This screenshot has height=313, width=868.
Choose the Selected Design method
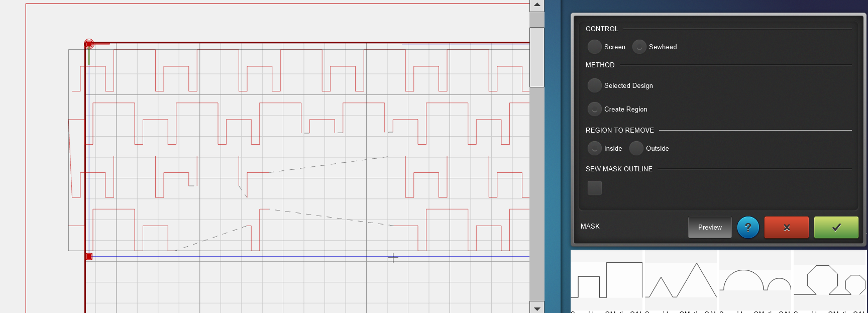595,85
